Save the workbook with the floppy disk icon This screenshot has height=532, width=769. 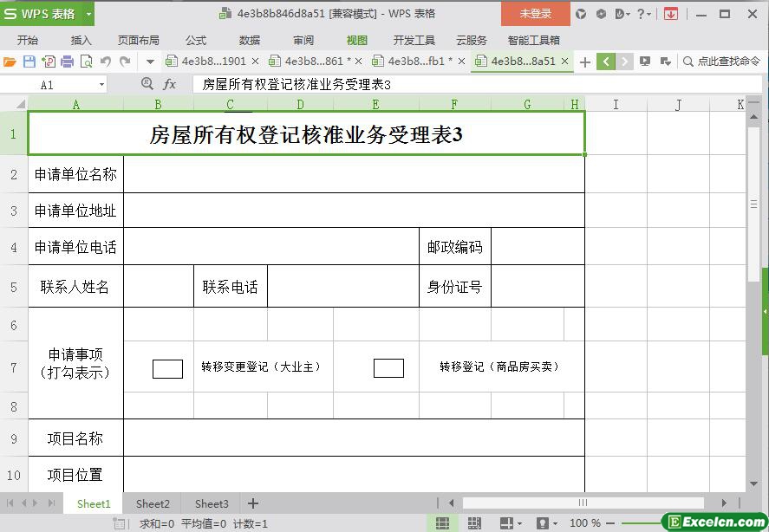click(29, 62)
